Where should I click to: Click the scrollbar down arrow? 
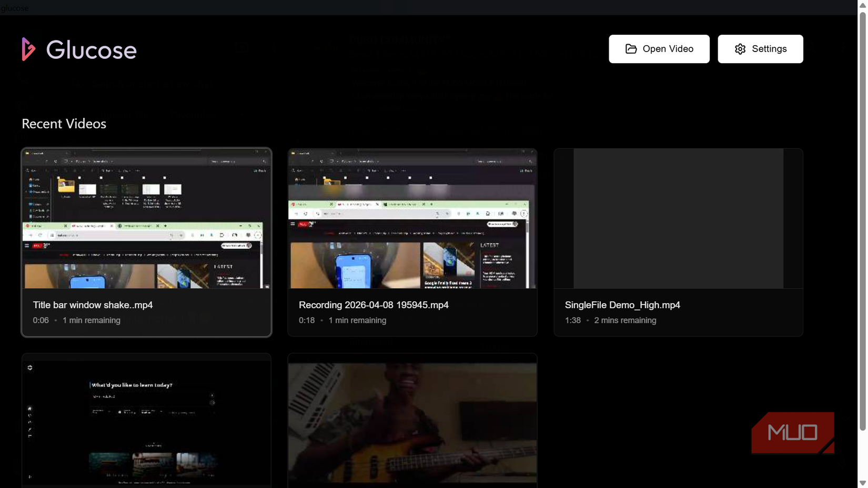click(863, 483)
